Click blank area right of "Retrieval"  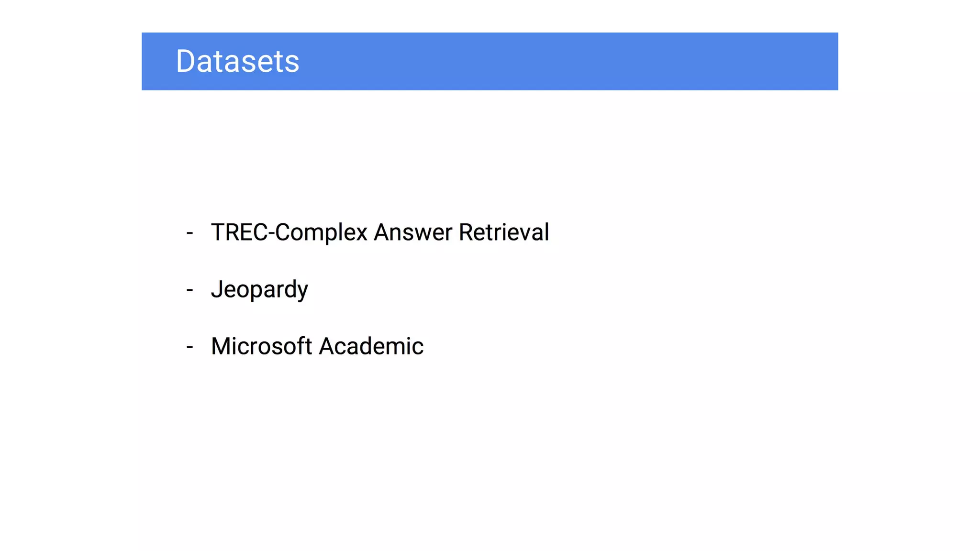coord(694,232)
